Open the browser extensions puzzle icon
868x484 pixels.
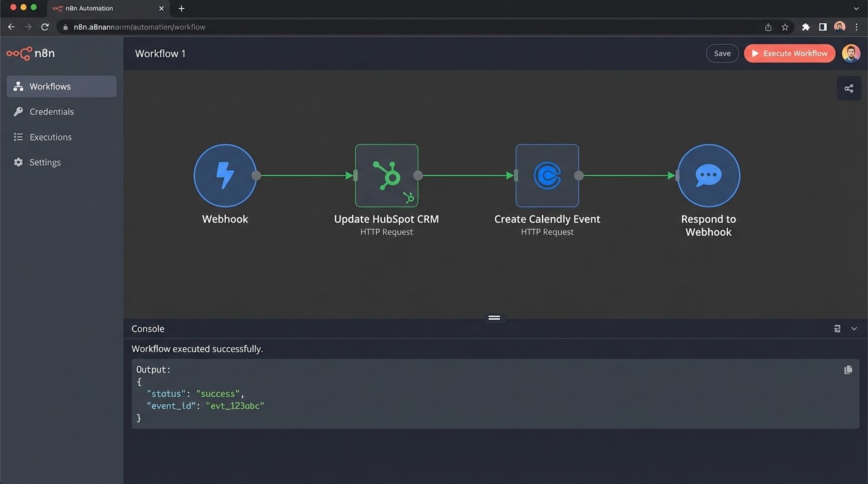click(x=806, y=27)
